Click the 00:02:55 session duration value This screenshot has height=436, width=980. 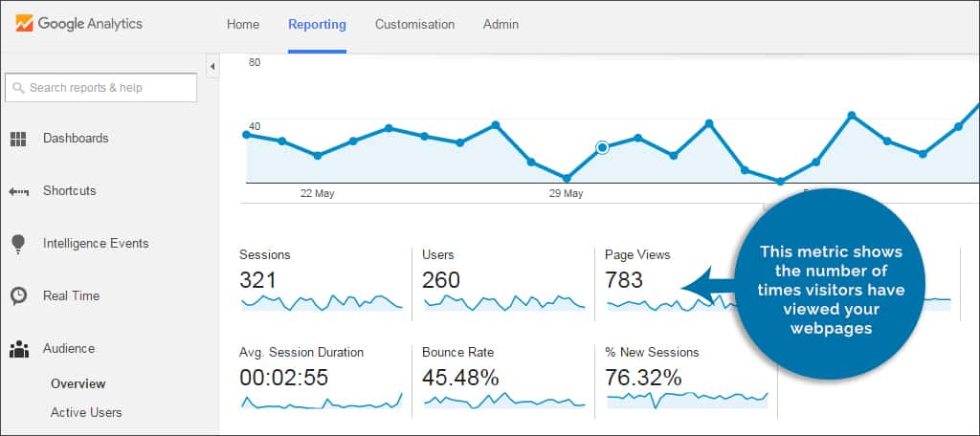pyautogui.click(x=283, y=378)
